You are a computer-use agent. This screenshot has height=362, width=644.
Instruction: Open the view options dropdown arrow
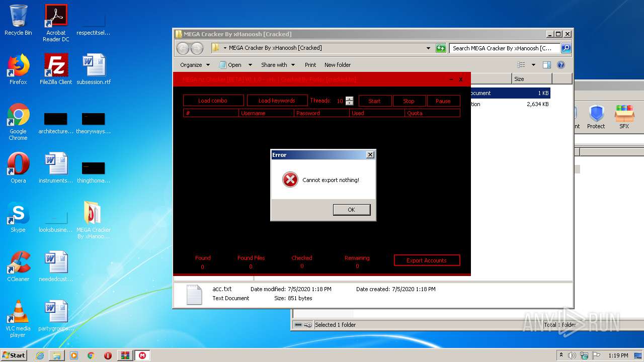click(533, 65)
